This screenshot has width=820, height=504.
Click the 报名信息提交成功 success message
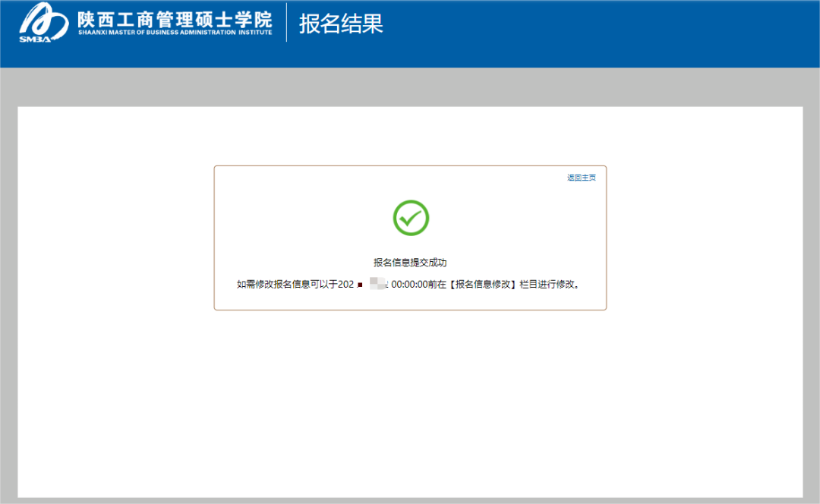coord(410,261)
